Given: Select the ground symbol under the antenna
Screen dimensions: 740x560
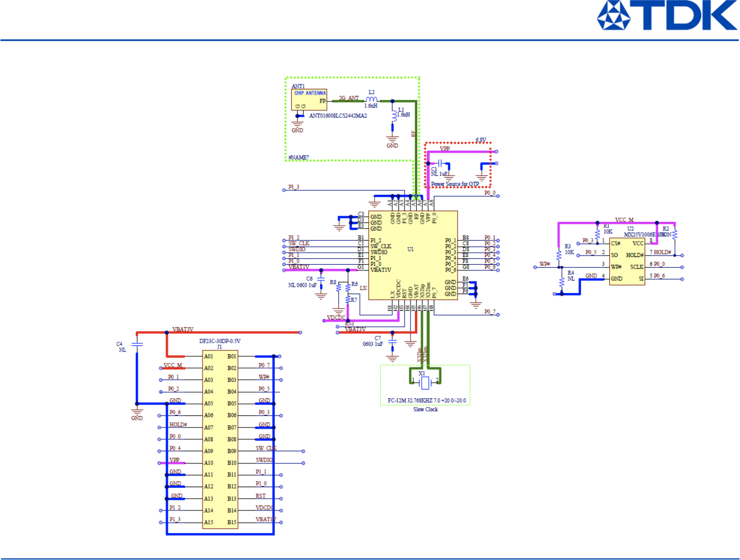Looking at the screenshot, I should 297,125.
